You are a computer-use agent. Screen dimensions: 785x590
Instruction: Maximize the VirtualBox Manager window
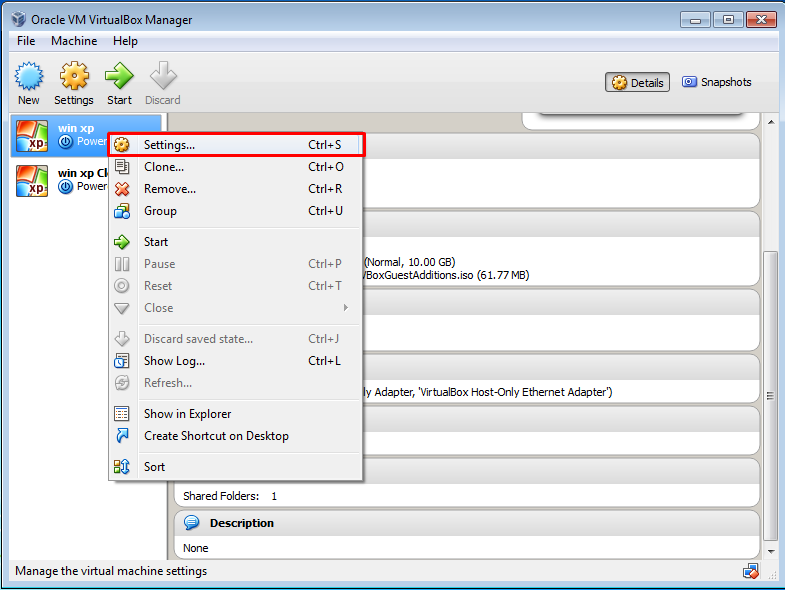click(728, 20)
